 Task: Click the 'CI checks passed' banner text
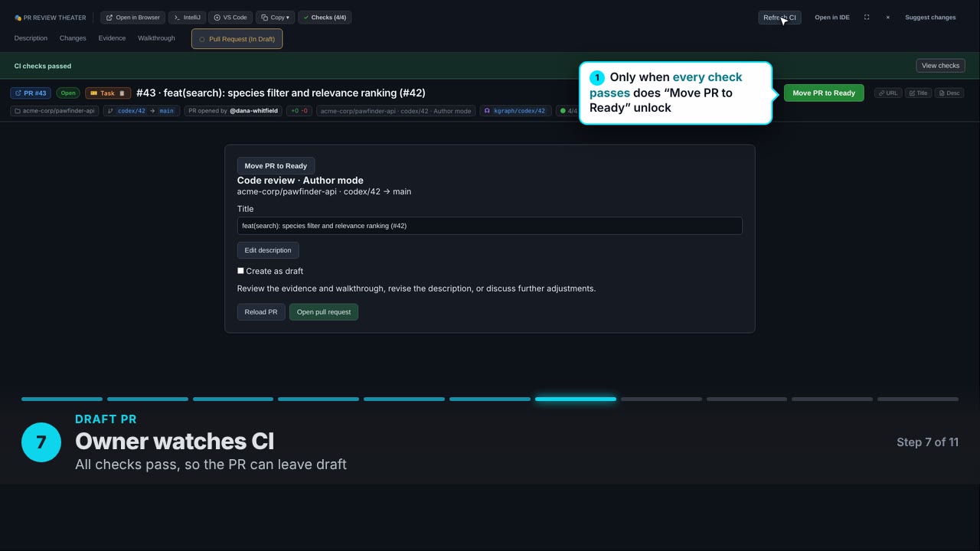tap(43, 66)
